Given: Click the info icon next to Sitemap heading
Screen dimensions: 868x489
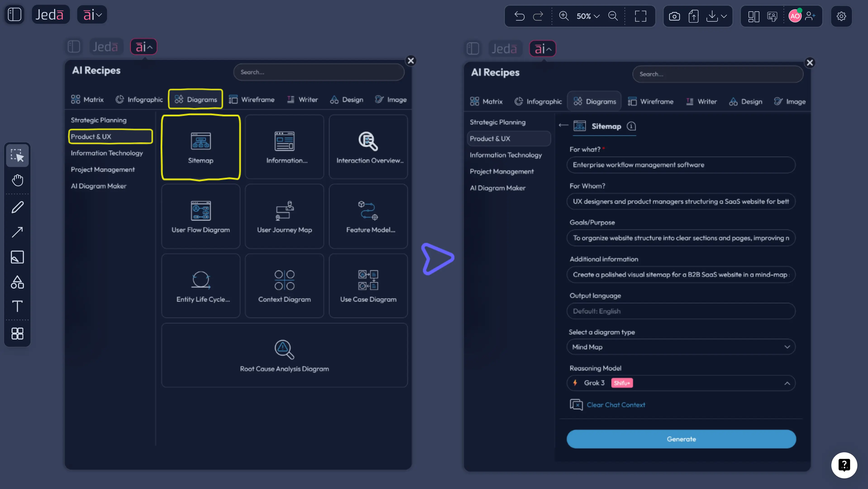Looking at the screenshot, I should pyautogui.click(x=632, y=126).
